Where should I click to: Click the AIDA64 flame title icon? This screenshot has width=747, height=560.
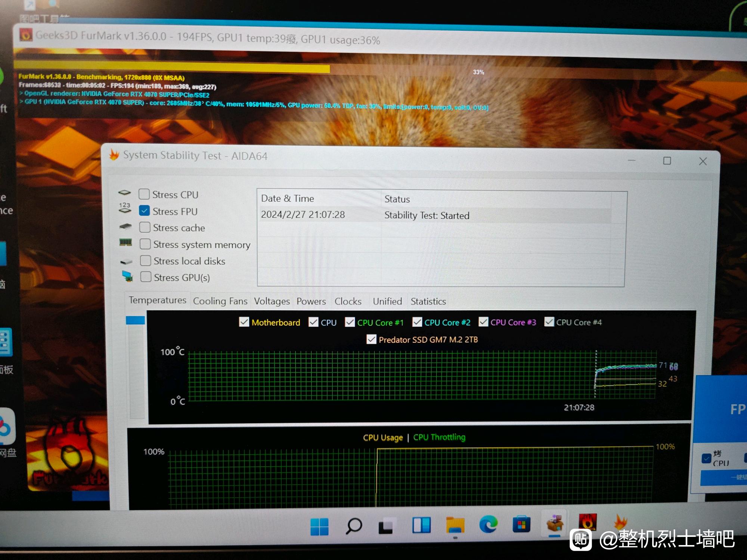coord(114,155)
